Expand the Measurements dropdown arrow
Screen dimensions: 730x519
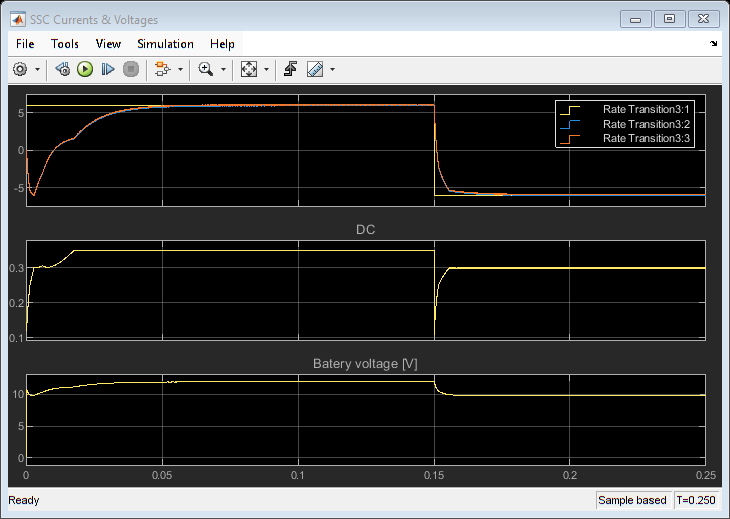332,70
